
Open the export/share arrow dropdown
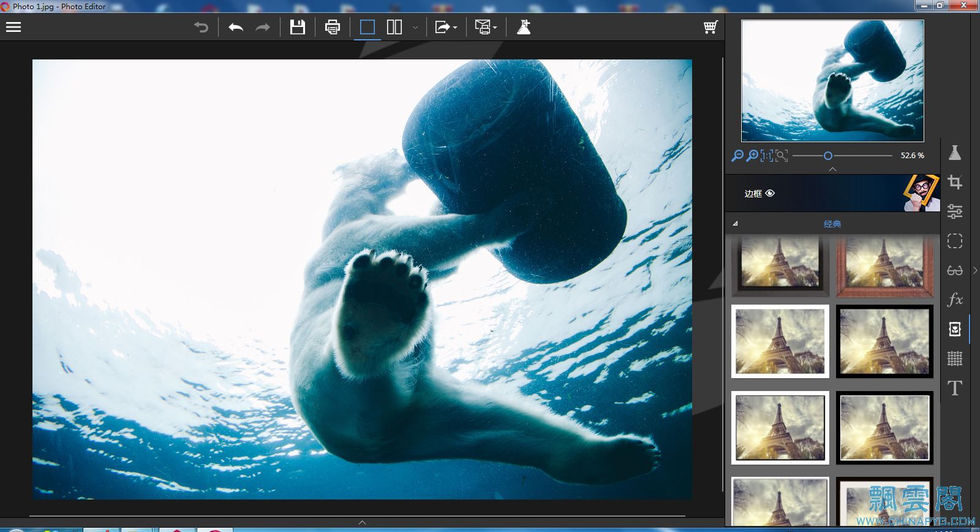pyautogui.click(x=446, y=27)
